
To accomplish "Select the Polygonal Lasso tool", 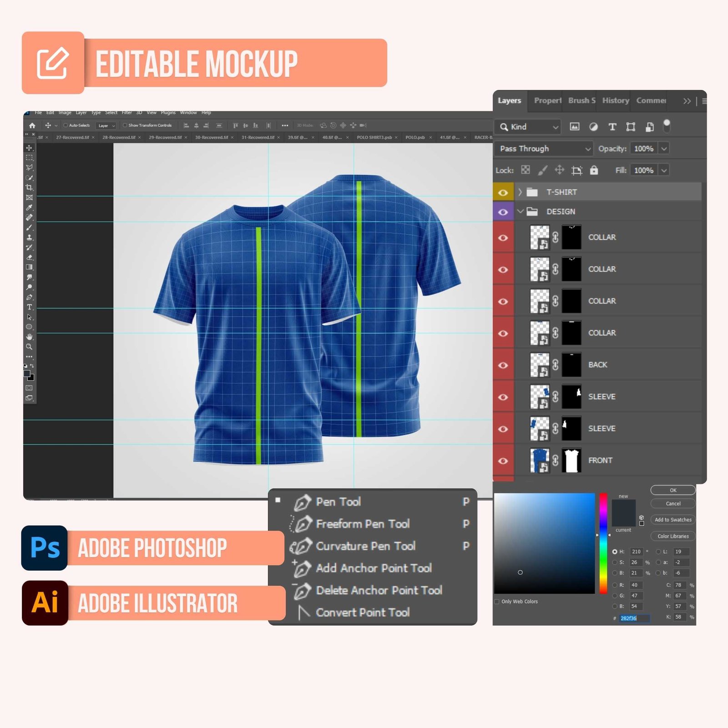I will click(x=29, y=167).
